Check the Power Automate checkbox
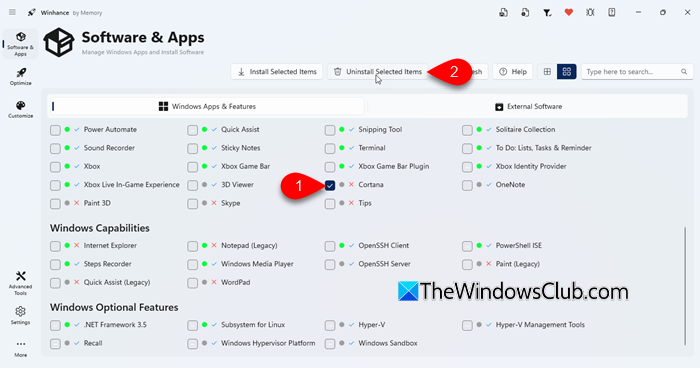This screenshot has width=700, height=369. (x=55, y=130)
